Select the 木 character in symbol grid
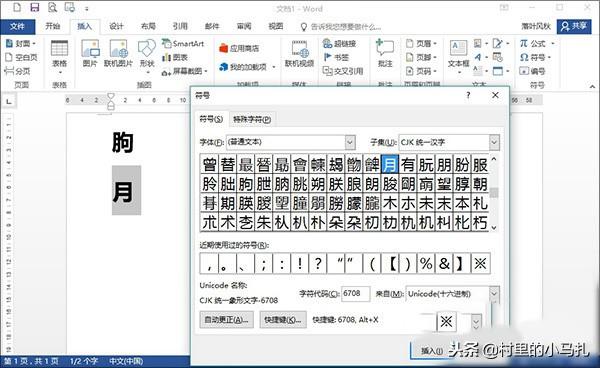 (390, 203)
